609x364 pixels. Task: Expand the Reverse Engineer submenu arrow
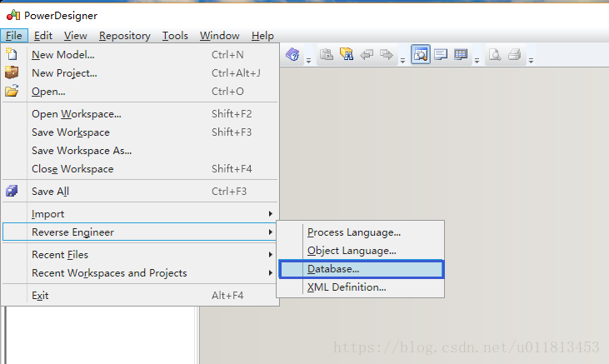pyautogui.click(x=270, y=232)
